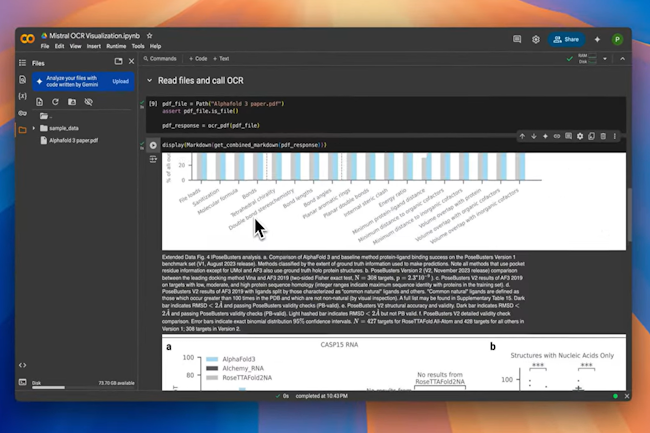The width and height of the screenshot is (650, 433).
Task: Click Upload in the Gemini banner
Action: [120, 82]
